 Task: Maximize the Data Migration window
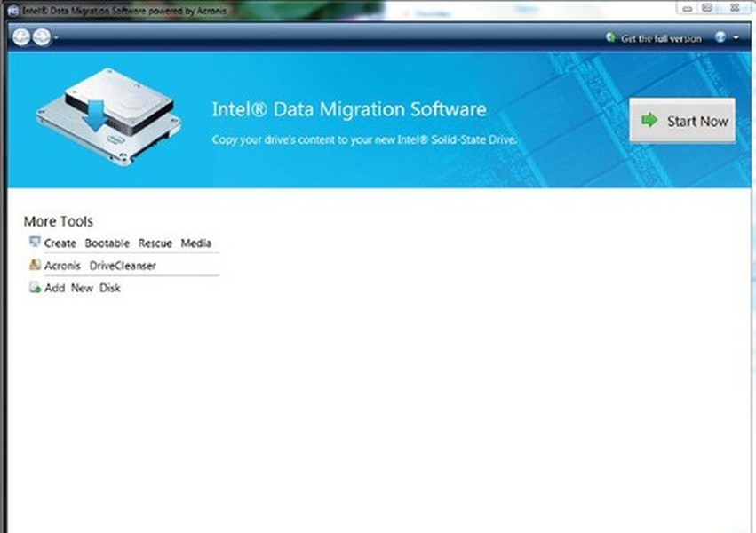(x=707, y=7)
